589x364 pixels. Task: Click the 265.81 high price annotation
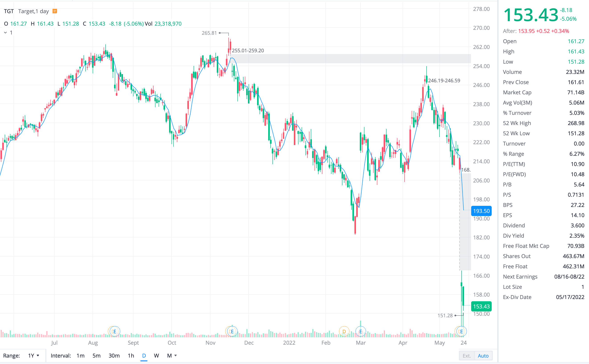pos(209,33)
